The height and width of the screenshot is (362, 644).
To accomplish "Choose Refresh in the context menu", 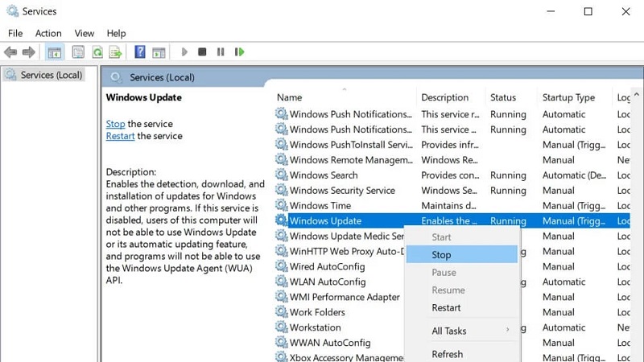I will [x=462, y=354].
